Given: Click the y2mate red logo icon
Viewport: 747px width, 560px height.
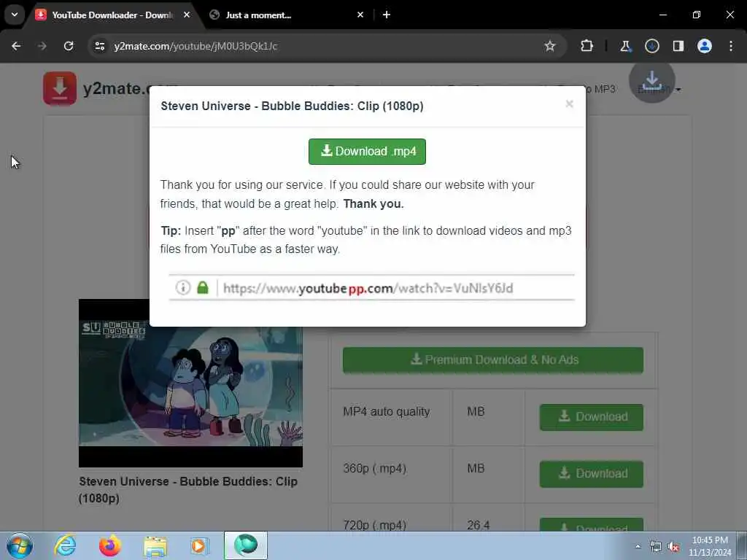Looking at the screenshot, I should [60, 88].
